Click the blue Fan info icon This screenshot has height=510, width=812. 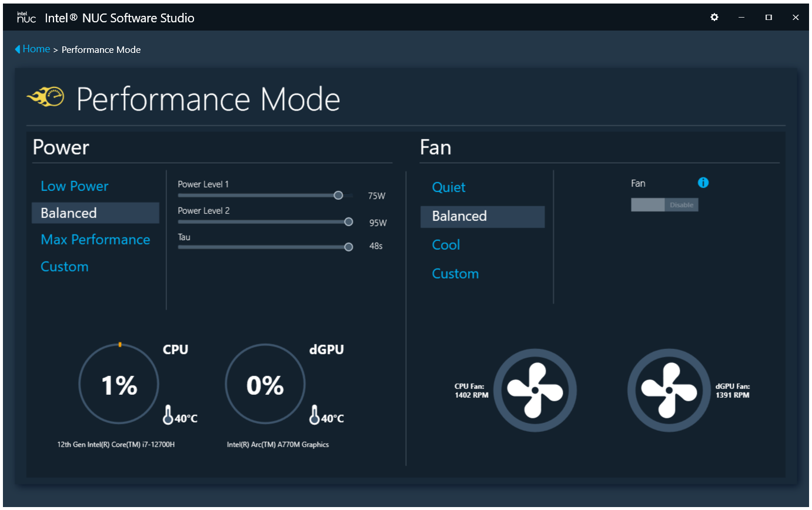pyautogui.click(x=703, y=183)
